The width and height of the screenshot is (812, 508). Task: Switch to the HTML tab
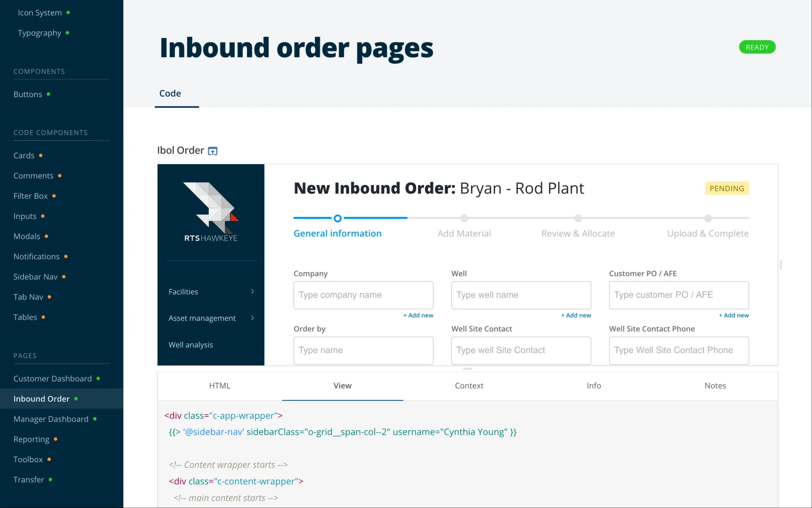220,386
